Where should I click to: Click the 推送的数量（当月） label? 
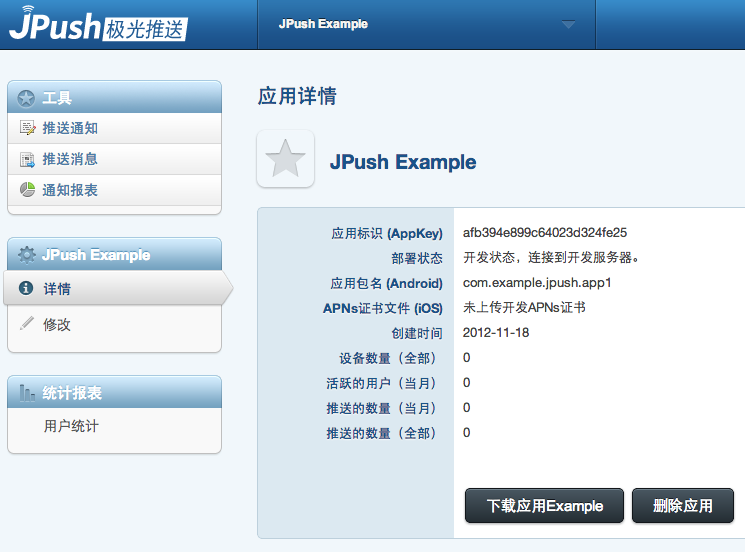point(381,409)
